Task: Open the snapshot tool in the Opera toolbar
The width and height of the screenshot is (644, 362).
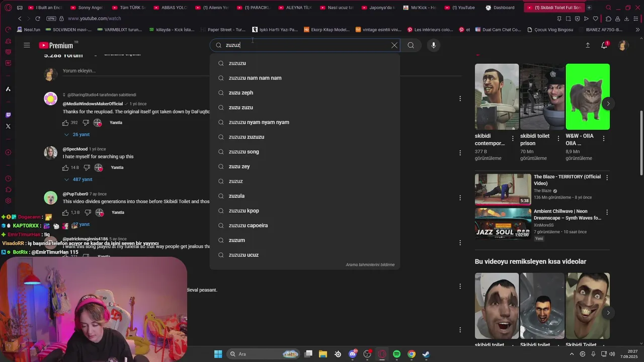Action: pos(568,19)
